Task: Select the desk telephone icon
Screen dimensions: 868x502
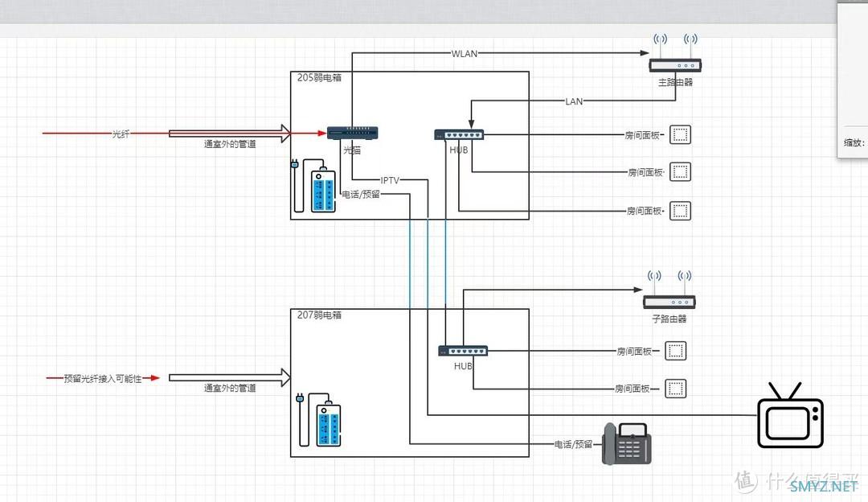Action: click(x=627, y=444)
